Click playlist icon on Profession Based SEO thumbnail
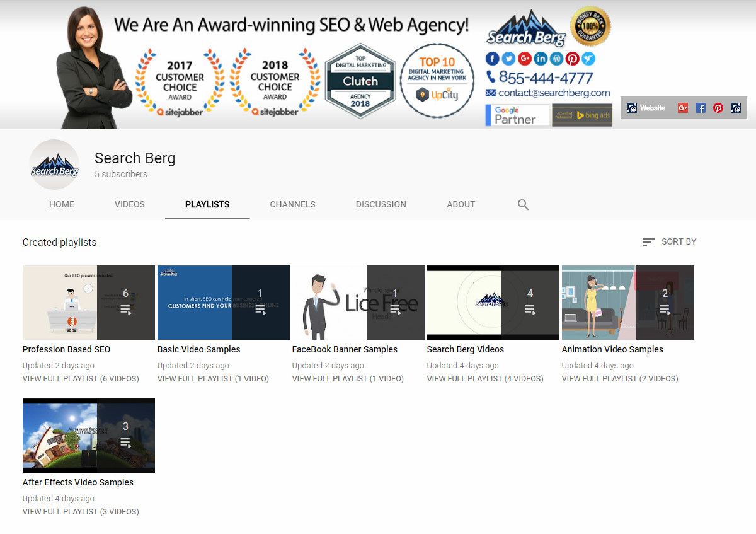 coord(125,310)
